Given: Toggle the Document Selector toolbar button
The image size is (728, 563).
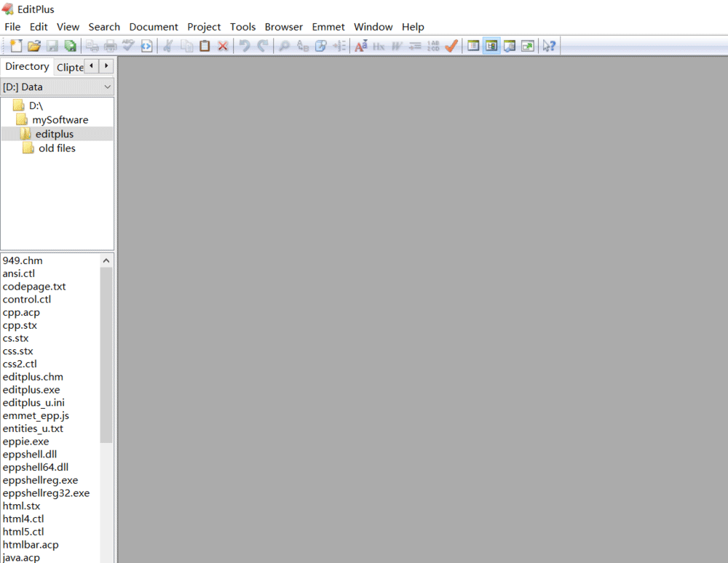Looking at the screenshot, I should [473, 46].
